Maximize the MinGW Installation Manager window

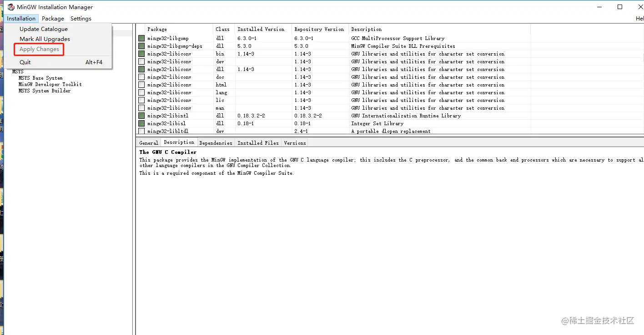[x=620, y=7]
